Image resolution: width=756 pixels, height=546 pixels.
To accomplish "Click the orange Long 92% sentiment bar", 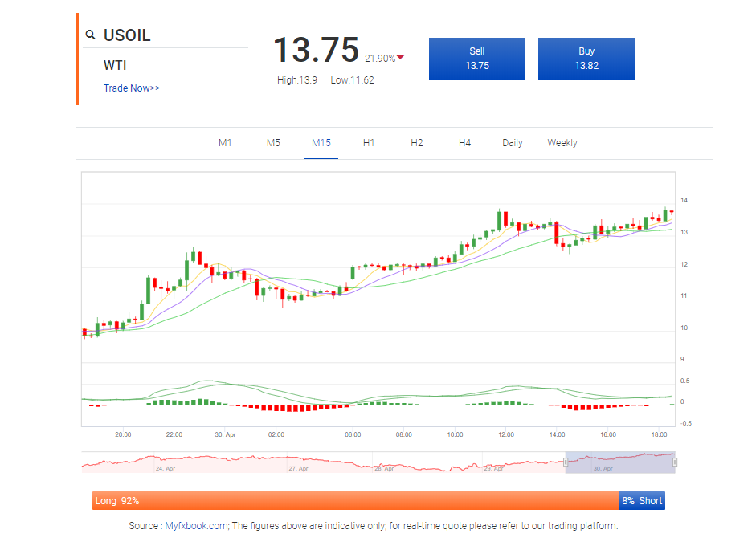I will 355,501.
